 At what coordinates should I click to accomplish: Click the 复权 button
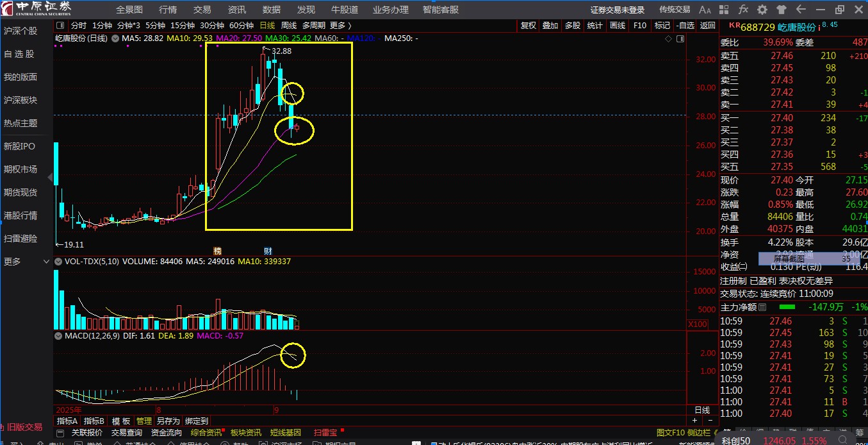(528, 26)
